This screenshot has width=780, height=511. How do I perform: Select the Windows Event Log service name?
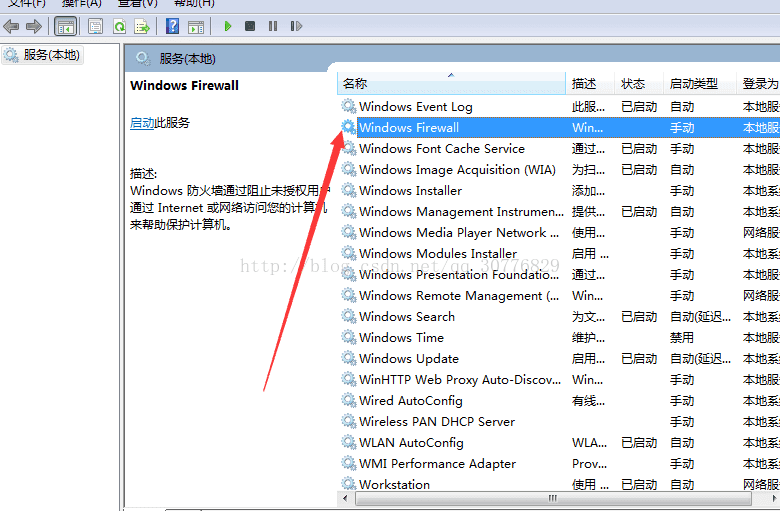click(x=415, y=106)
